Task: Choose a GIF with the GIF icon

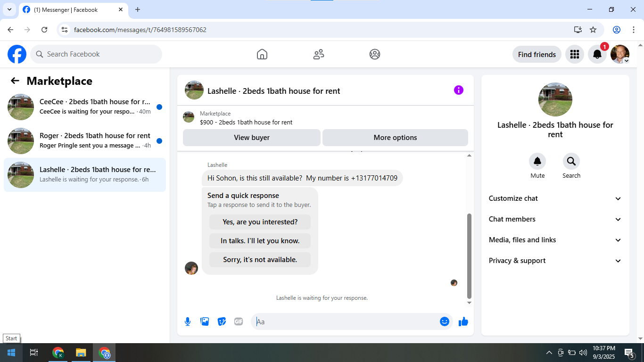Action: coord(239,321)
